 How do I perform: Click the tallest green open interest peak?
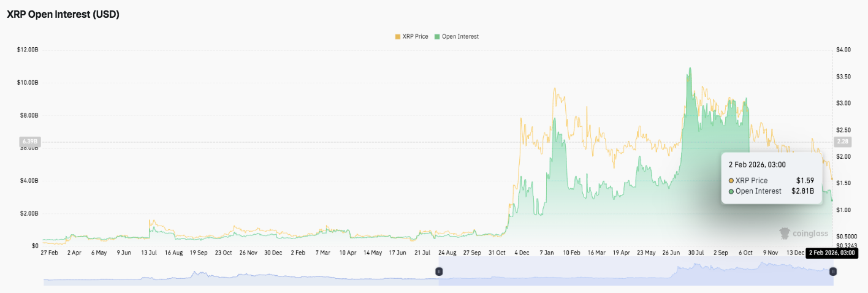point(690,69)
